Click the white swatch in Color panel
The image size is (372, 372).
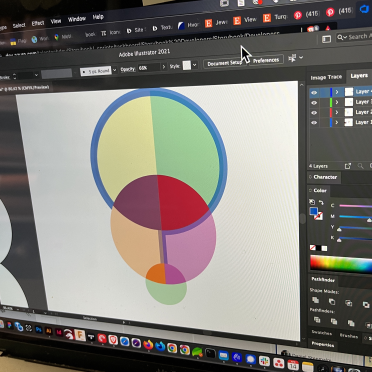[x=324, y=248]
